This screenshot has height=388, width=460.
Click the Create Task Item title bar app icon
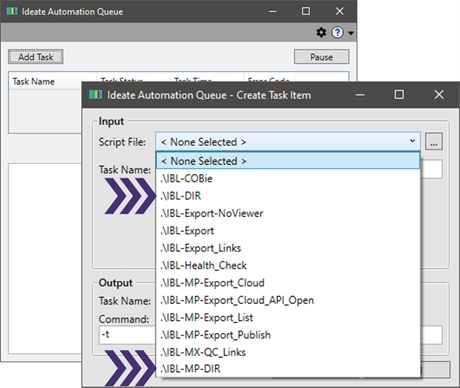pos(95,95)
